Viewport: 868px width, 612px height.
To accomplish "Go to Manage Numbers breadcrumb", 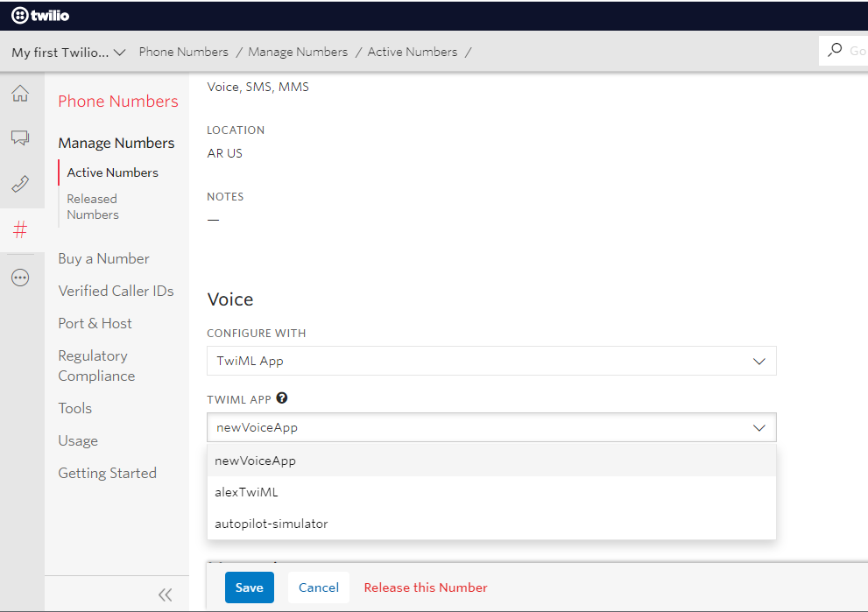I will coord(298,52).
